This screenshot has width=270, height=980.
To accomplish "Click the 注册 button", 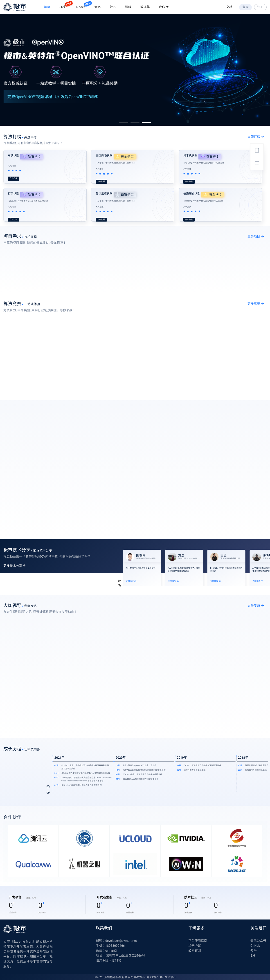I will pyautogui.click(x=260, y=7).
